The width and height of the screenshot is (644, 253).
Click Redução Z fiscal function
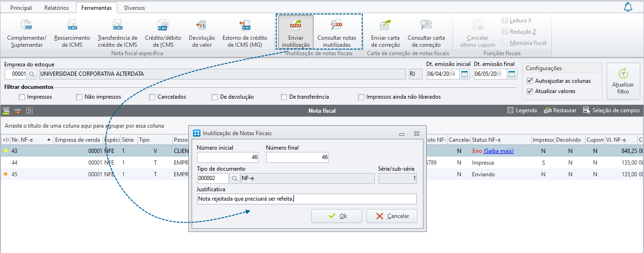click(x=519, y=32)
